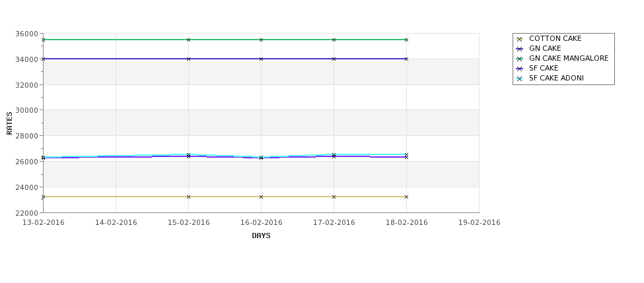The image size is (644, 283).
Task: Click the GN CAKE MANGALORE legend label
Action: (x=569, y=58)
